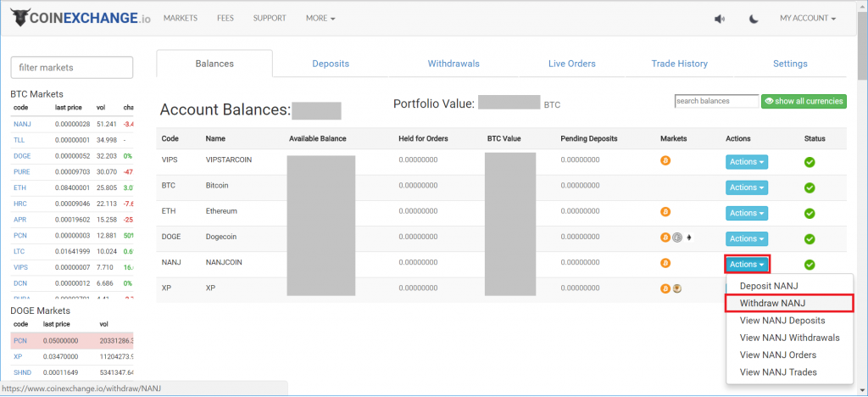Open the MY ACCOUNT dropdown
Image resolution: width=868 pixels, height=397 pixels.
[808, 19]
